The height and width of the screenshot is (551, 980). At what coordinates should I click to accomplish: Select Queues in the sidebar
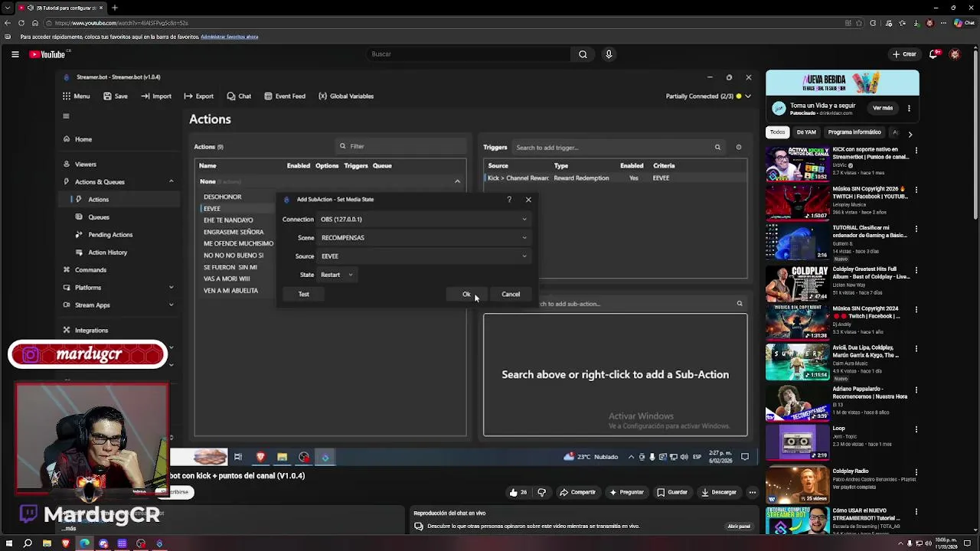coord(98,217)
